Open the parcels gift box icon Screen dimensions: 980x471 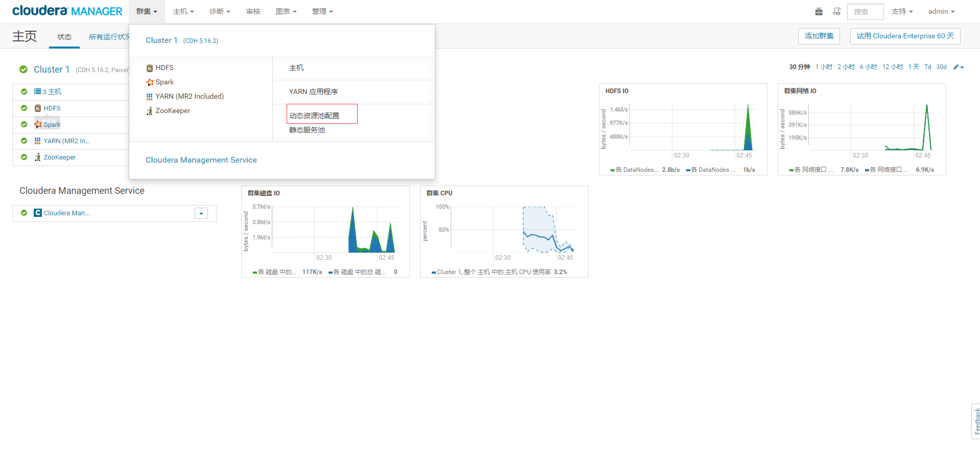tap(819, 11)
